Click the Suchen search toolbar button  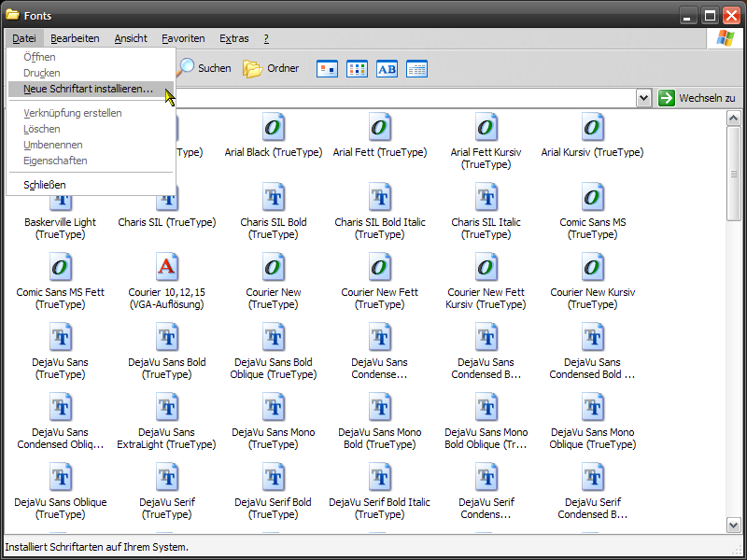point(204,68)
